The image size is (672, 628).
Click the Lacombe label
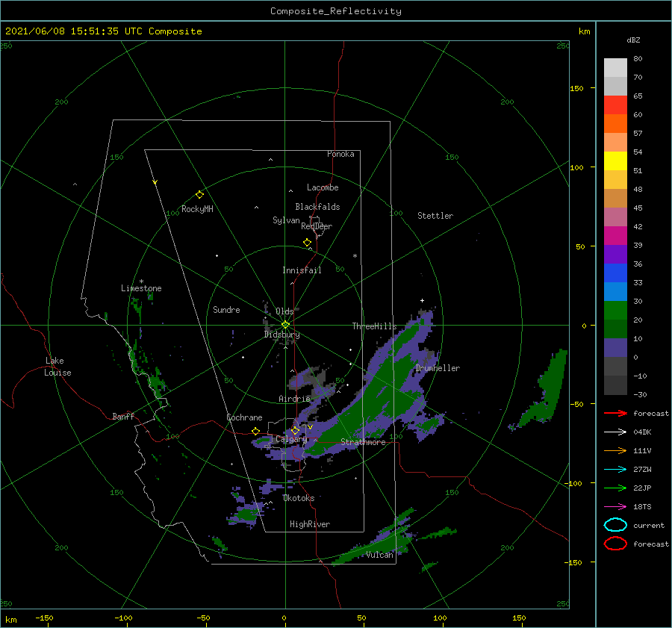coord(323,187)
